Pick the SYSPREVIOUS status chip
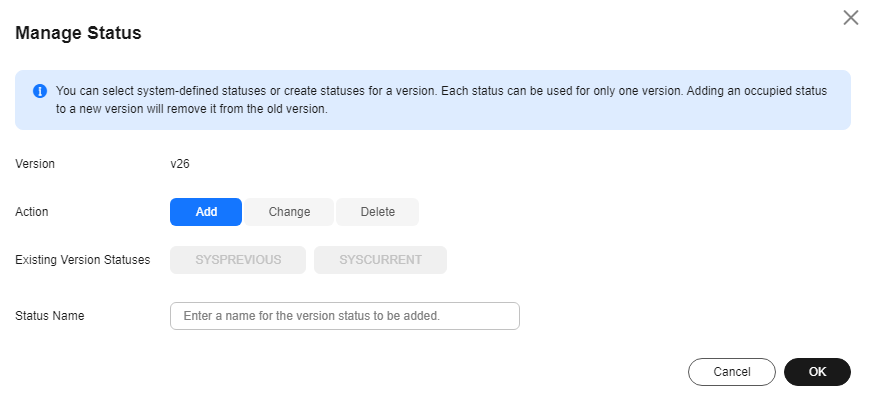 [x=238, y=260]
